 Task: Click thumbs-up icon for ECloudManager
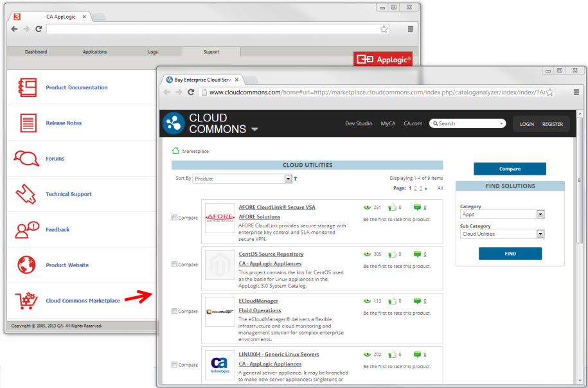point(392,301)
